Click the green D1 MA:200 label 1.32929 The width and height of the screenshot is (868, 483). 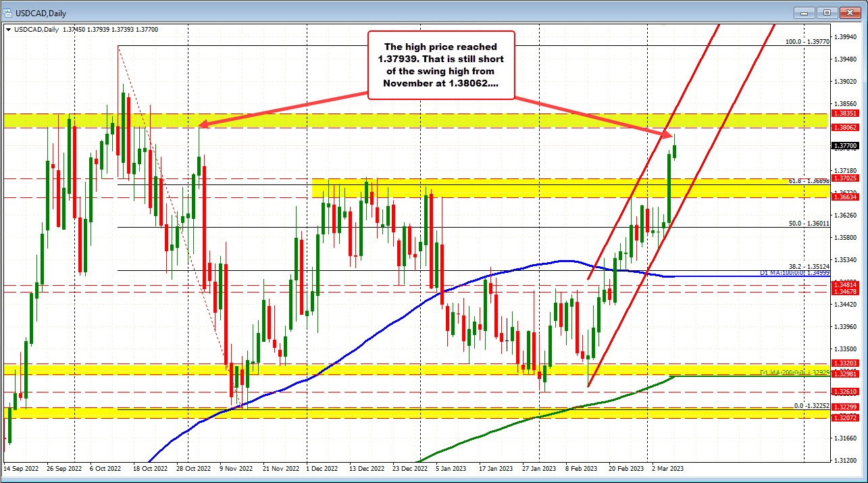click(x=796, y=372)
